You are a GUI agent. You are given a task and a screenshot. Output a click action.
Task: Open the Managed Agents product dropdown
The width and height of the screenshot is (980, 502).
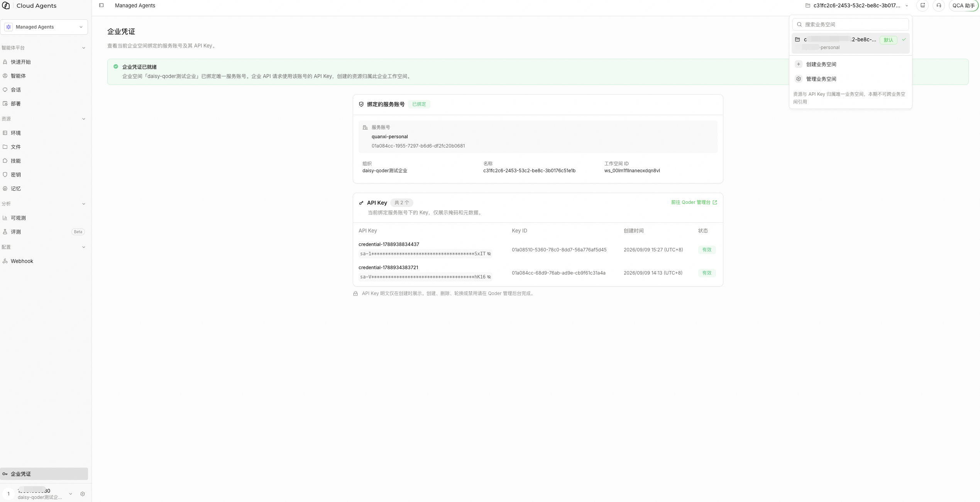pyautogui.click(x=44, y=27)
